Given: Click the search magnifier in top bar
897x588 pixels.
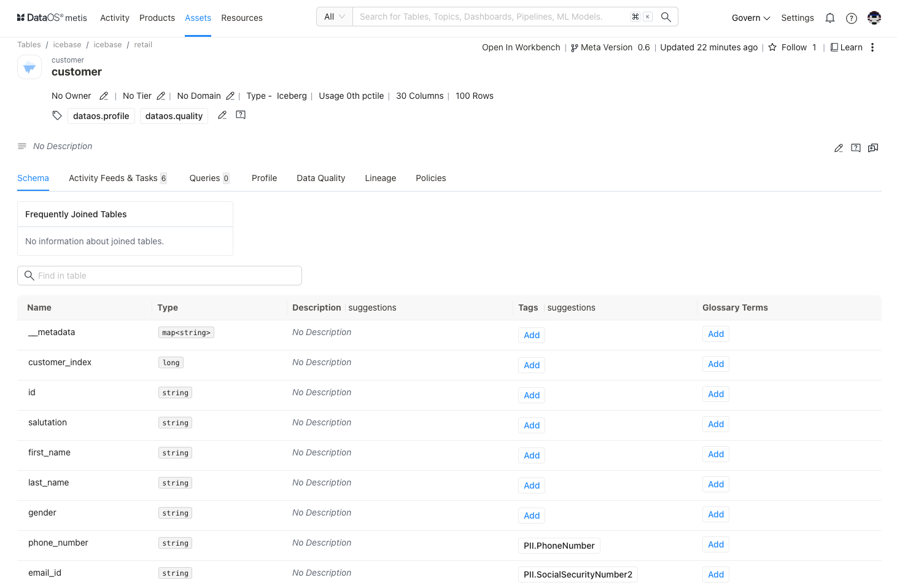Looking at the screenshot, I should [666, 17].
